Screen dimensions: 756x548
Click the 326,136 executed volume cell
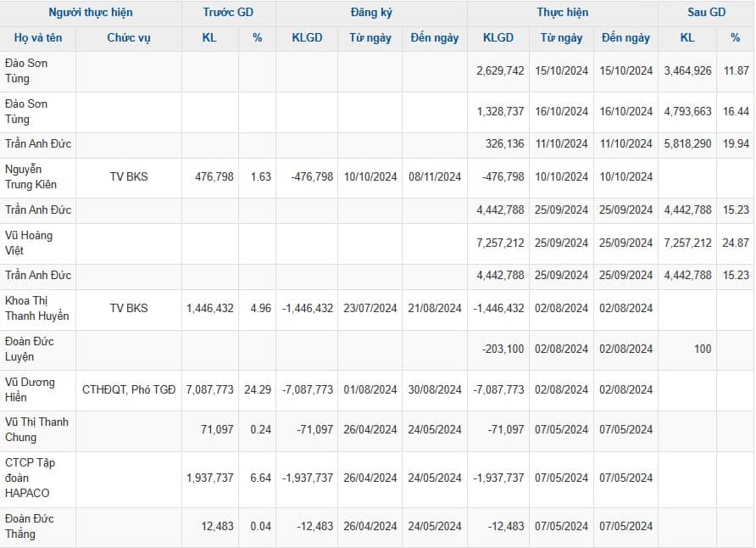[x=504, y=144]
